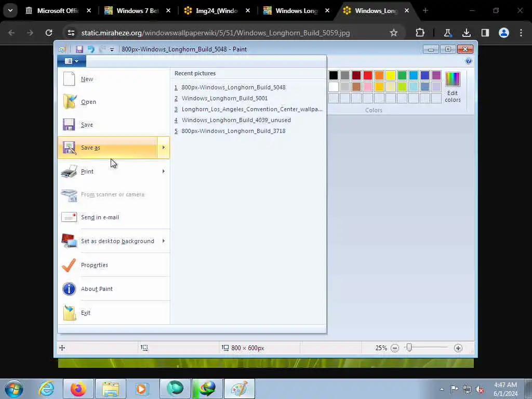532x399 pixels.
Task: Pick the yellow color swatch
Action: pyautogui.click(x=391, y=75)
